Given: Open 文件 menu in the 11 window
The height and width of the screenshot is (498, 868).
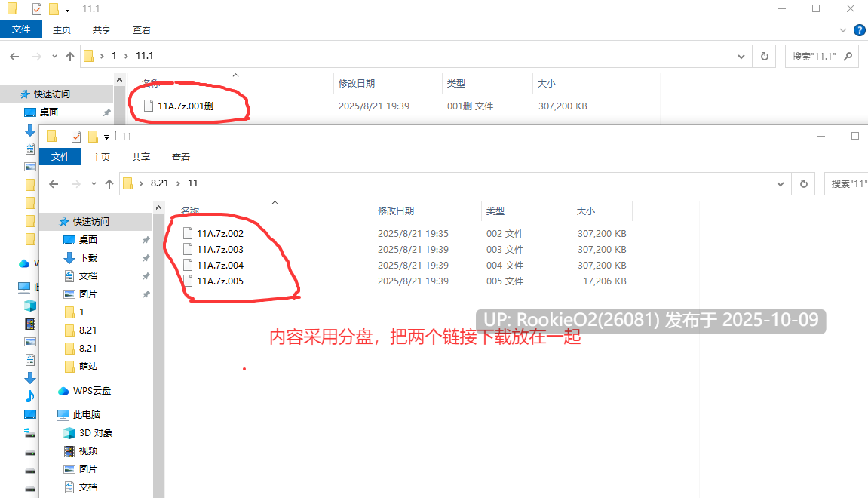Looking at the screenshot, I should point(60,157).
